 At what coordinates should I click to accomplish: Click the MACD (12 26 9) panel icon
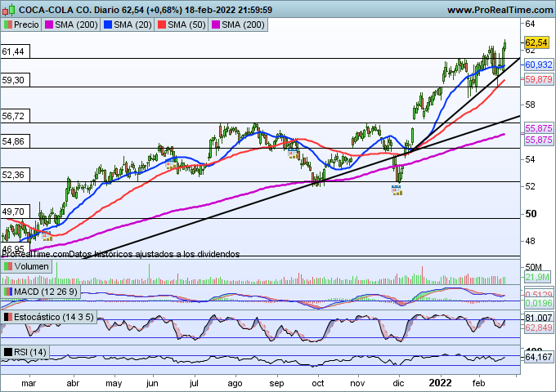pyautogui.click(x=8, y=292)
